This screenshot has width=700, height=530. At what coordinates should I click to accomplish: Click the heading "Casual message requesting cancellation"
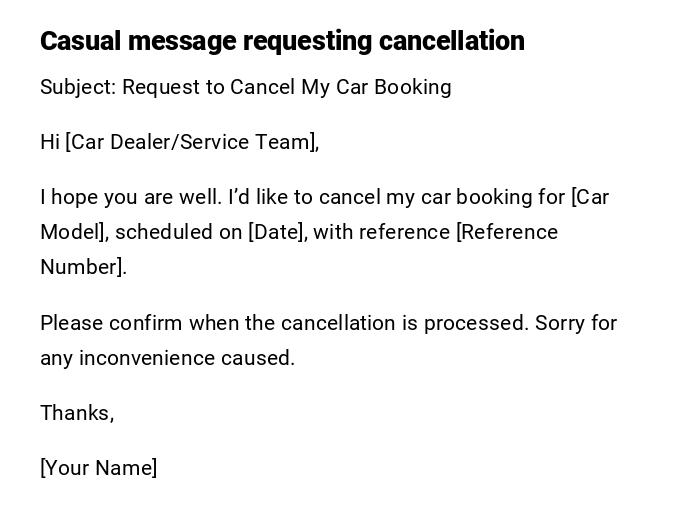pos(282,41)
